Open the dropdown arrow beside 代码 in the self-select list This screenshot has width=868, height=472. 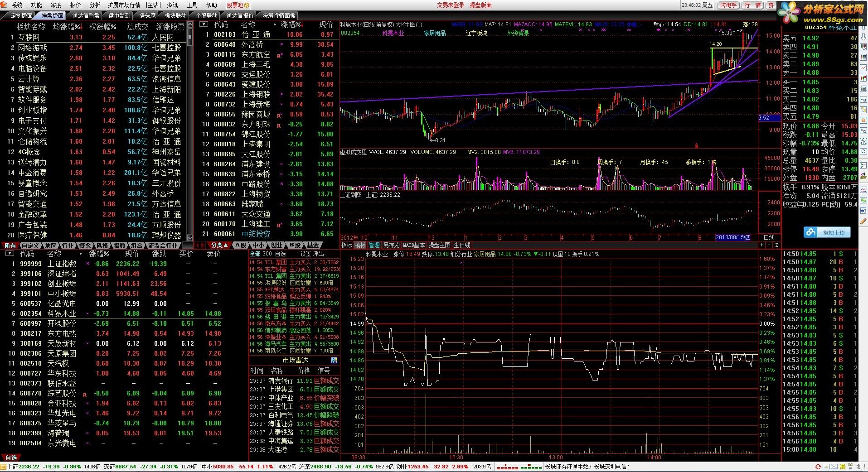9,254
